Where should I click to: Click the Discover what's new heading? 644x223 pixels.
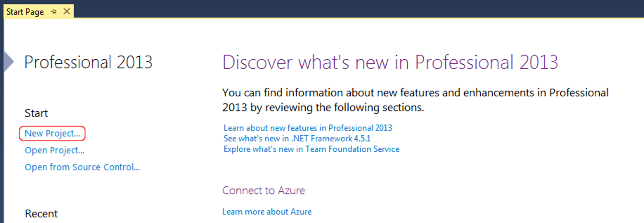(x=390, y=63)
